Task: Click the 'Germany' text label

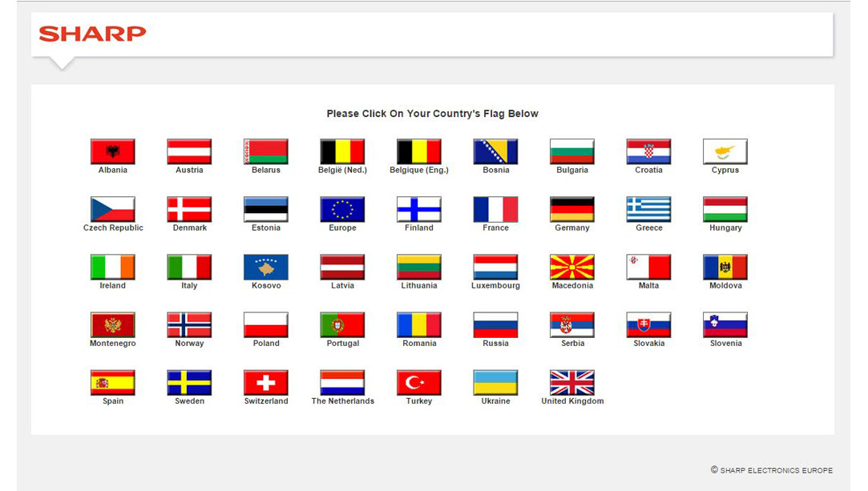Action: (572, 227)
